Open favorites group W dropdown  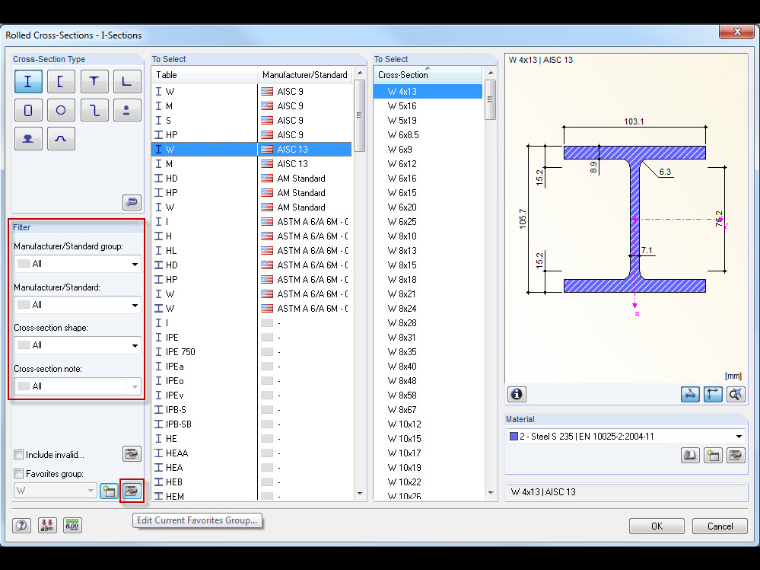pyautogui.click(x=55, y=491)
